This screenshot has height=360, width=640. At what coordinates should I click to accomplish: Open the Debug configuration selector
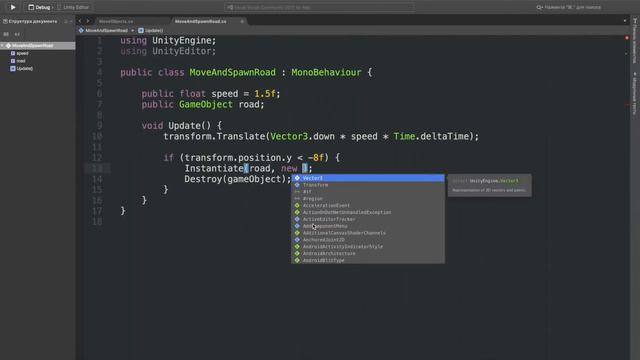40,7
